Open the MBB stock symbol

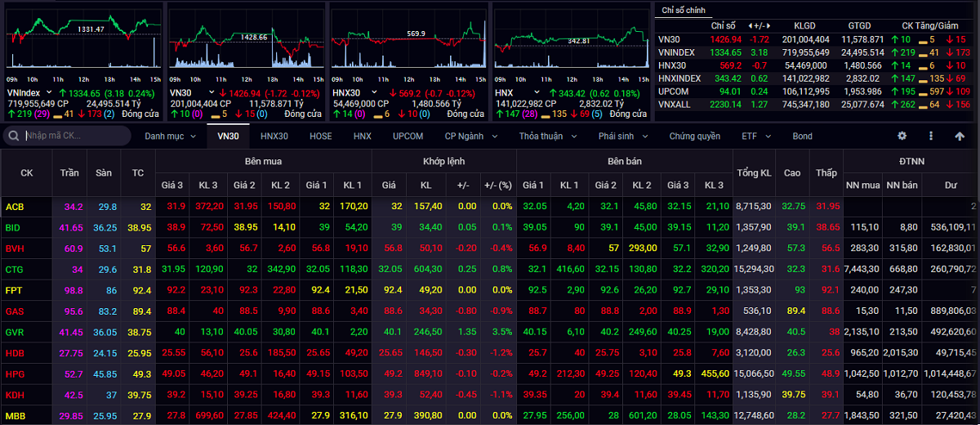[x=15, y=415]
